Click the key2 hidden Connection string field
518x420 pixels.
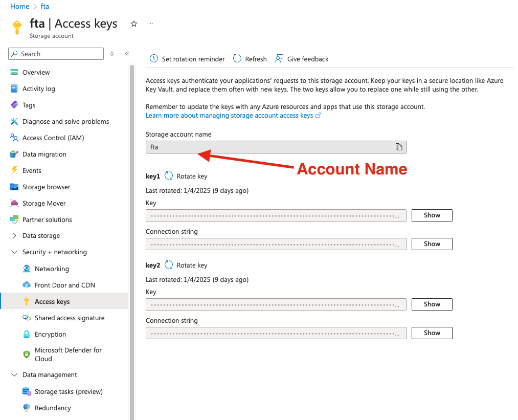click(x=276, y=333)
